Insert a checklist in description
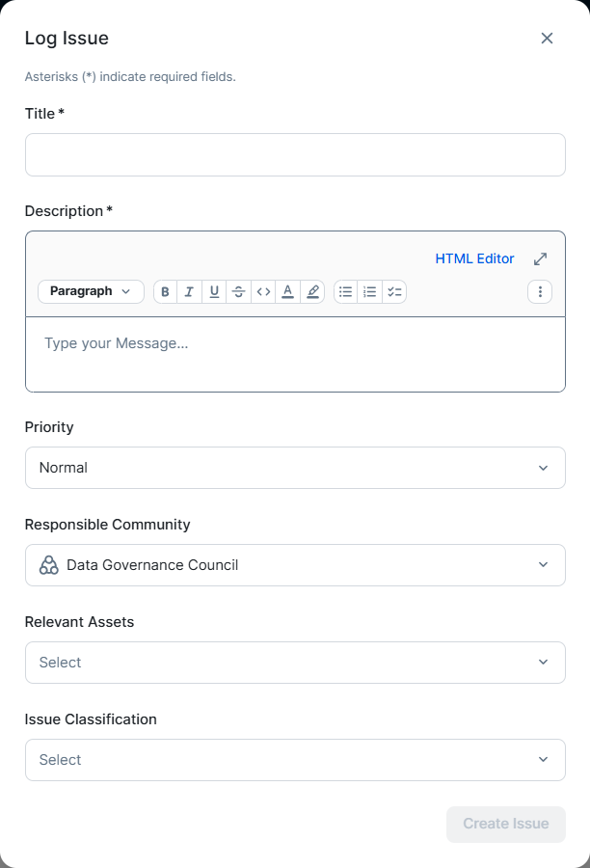590x868 pixels. [x=394, y=292]
